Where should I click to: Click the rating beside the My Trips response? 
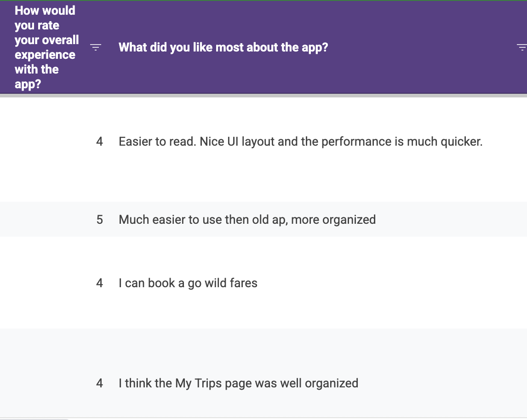[x=99, y=383]
